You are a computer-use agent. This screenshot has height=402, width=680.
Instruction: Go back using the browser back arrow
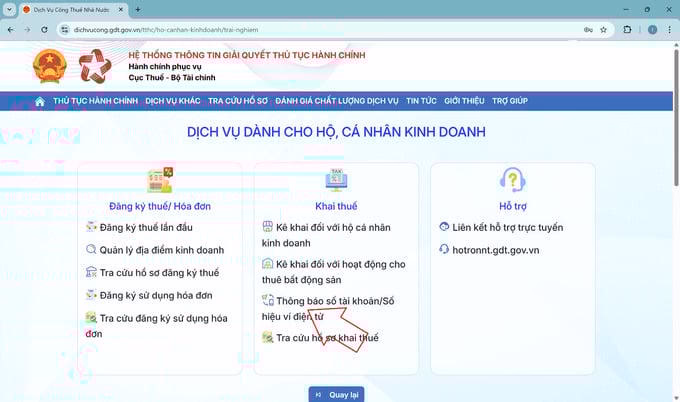tap(10, 30)
